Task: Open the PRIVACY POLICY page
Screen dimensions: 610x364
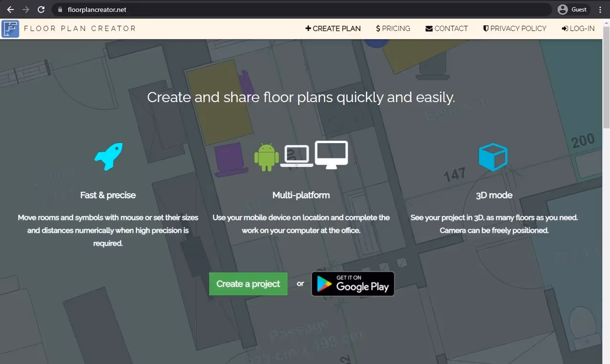Action: coord(515,29)
